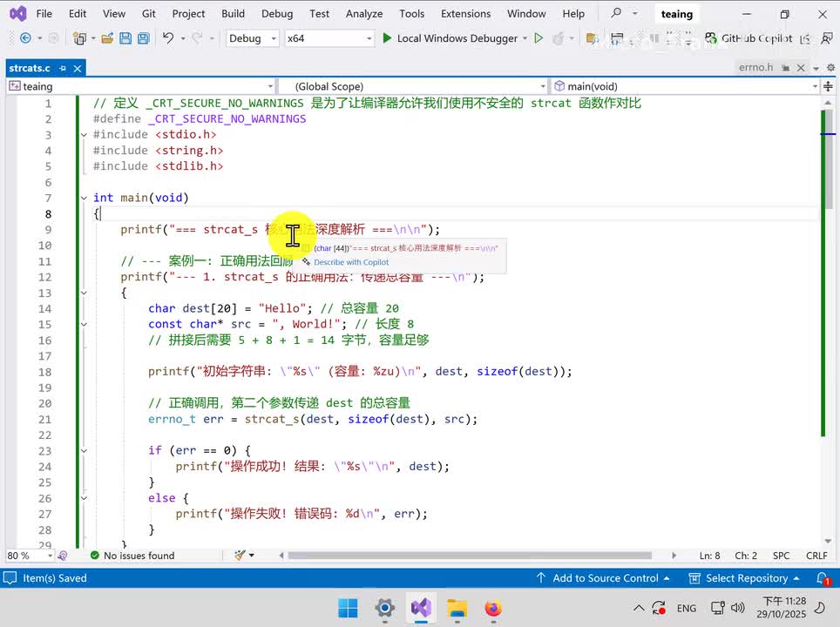Open the tab list dropdown arrow
Image resolution: width=840 pixels, height=627 pixels.
tap(816, 68)
